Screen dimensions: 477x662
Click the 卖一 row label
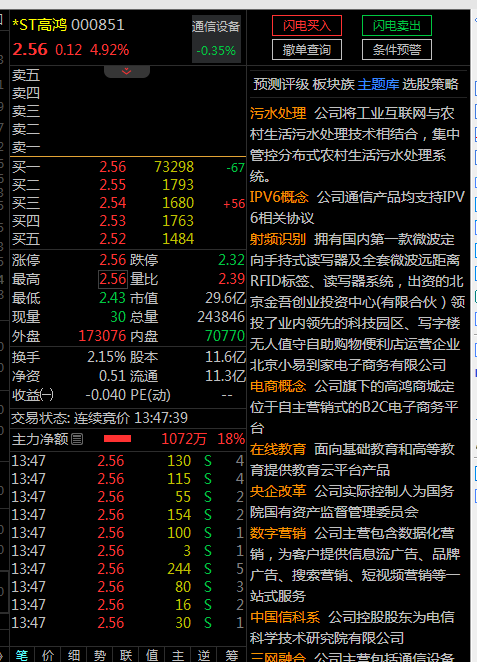[x=26, y=147]
